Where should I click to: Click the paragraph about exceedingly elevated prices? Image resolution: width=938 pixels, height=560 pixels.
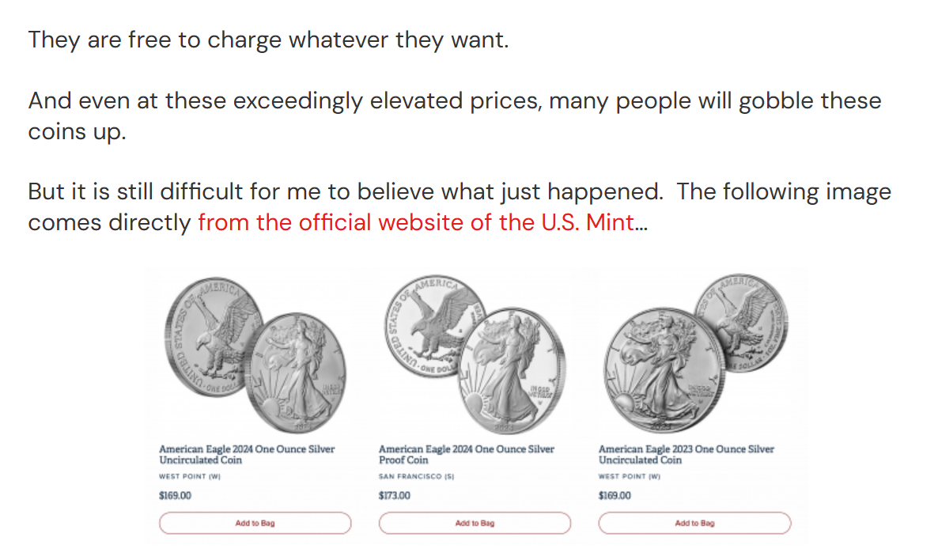click(x=454, y=102)
